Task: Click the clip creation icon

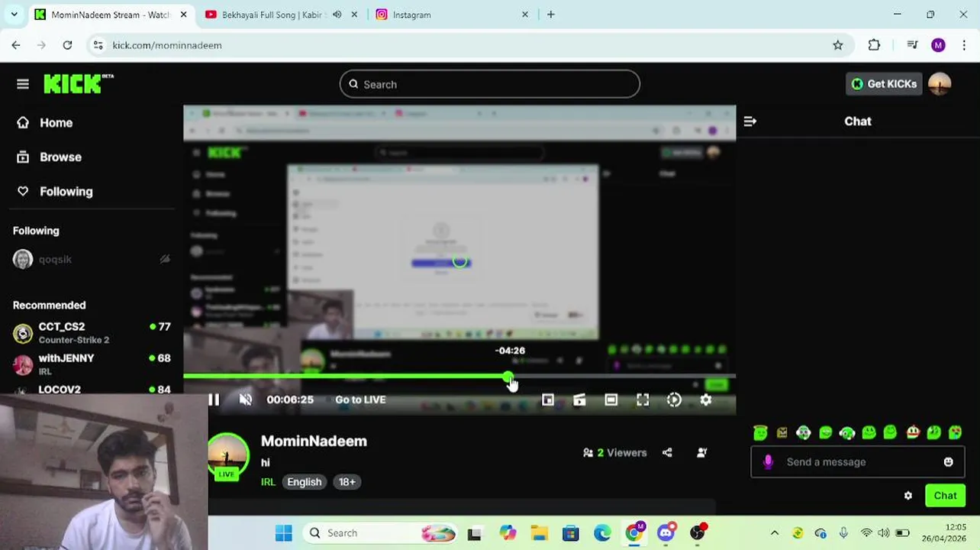Action: [579, 400]
